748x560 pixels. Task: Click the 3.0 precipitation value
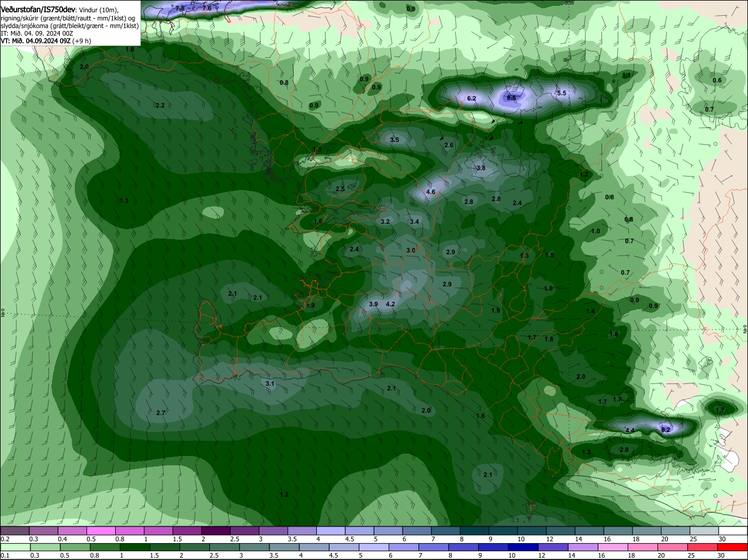[x=411, y=250]
